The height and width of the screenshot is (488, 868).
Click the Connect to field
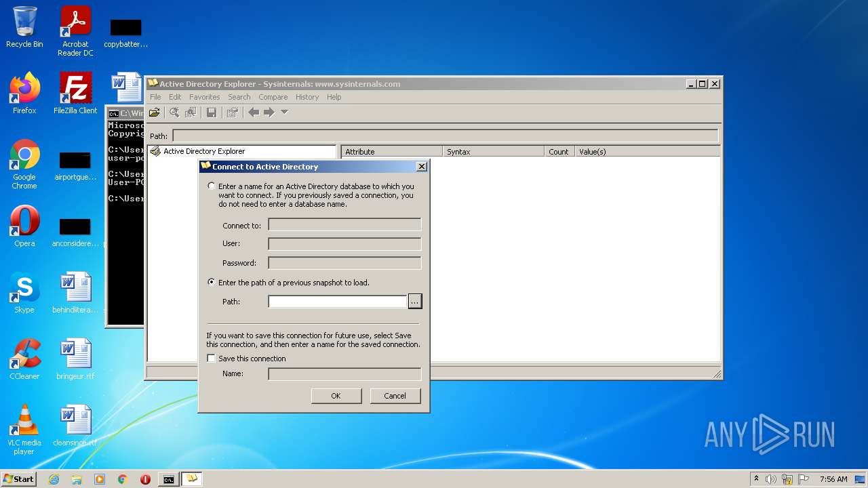click(344, 225)
